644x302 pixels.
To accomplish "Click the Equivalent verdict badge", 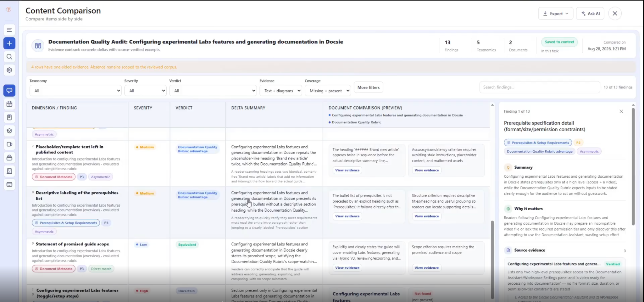I will coord(187,245).
